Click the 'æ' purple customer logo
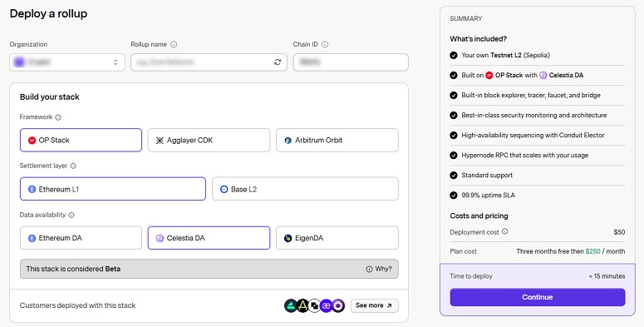Screen dimensions: 644x327 click(327, 305)
